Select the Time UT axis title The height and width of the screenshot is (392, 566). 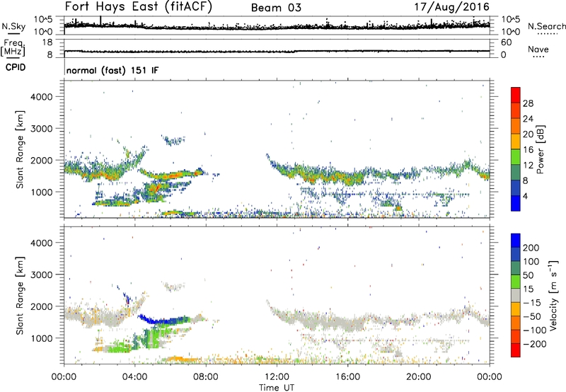tap(277, 388)
